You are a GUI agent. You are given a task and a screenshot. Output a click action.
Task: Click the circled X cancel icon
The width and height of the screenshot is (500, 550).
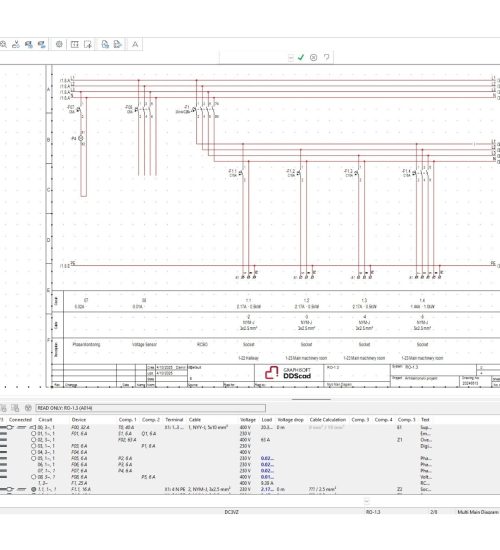tap(313, 58)
